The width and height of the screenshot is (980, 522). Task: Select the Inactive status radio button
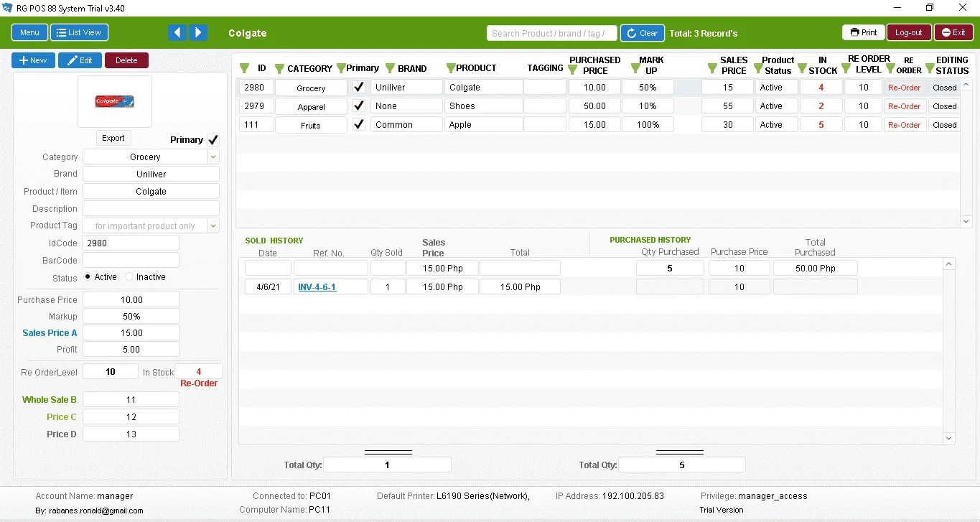129,276
